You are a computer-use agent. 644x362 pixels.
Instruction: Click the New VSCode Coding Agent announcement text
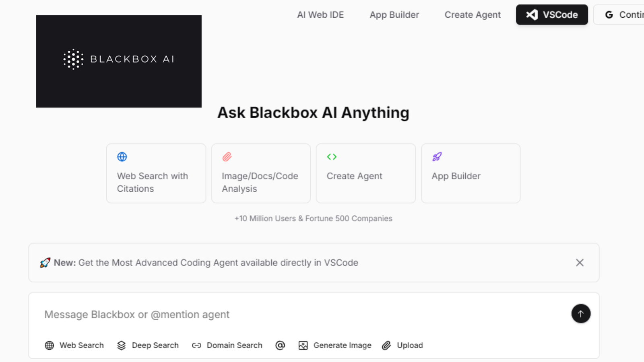[206, 263]
